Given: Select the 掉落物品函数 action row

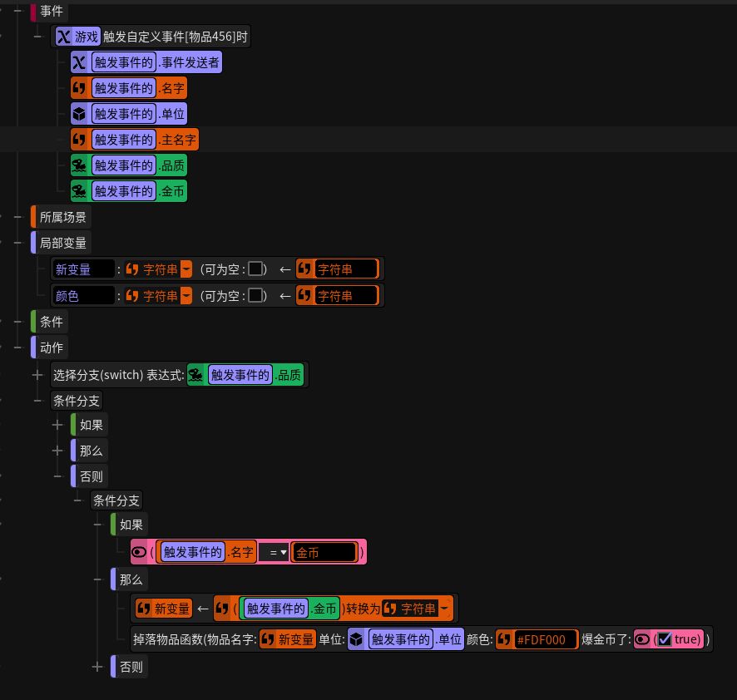Looking at the screenshot, I should 422,639.
